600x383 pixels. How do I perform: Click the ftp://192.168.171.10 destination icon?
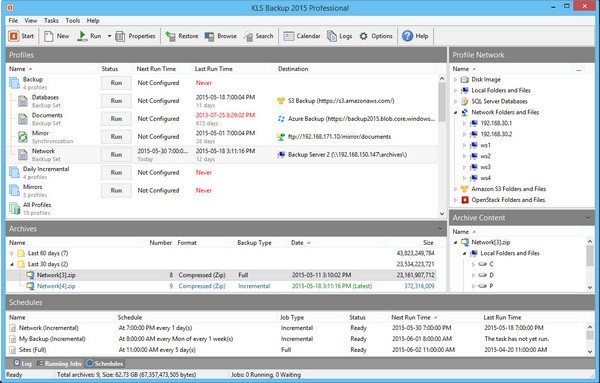click(x=281, y=137)
